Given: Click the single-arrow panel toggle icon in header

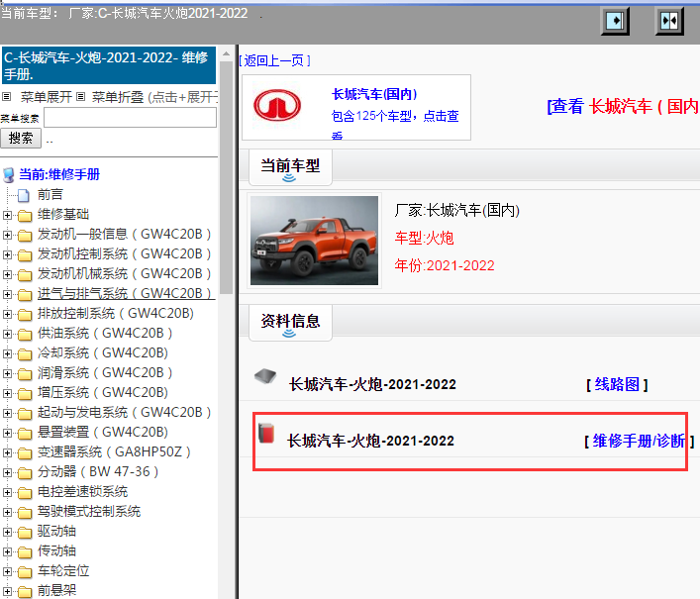Looking at the screenshot, I should [x=615, y=21].
